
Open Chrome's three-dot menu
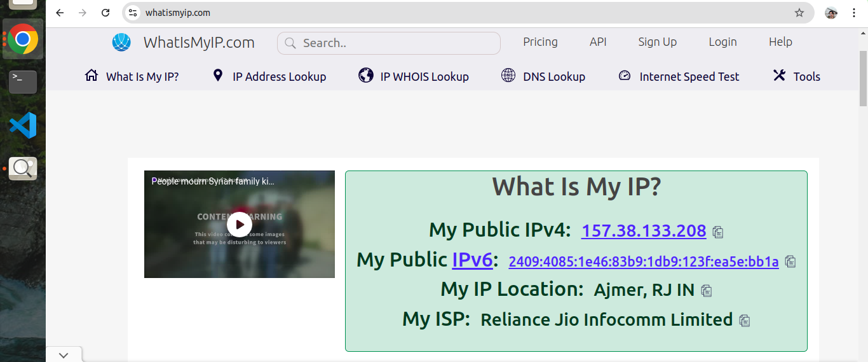click(x=854, y=13)
